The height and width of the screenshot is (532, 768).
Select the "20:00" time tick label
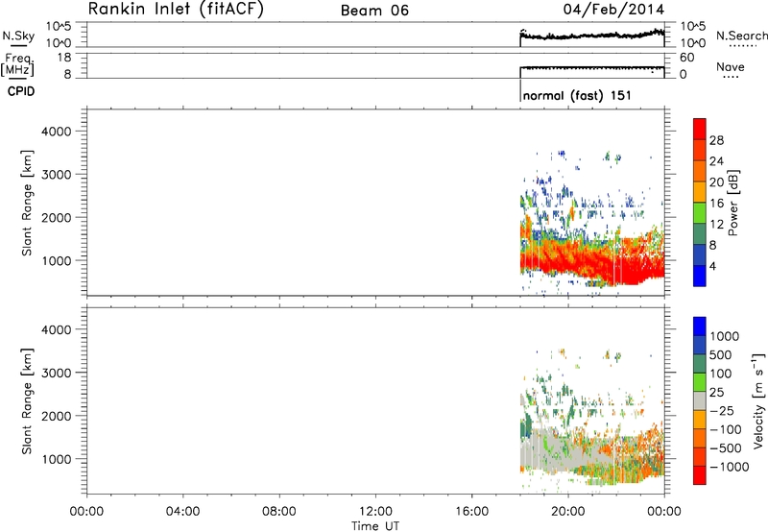click(x=567, y=512)
